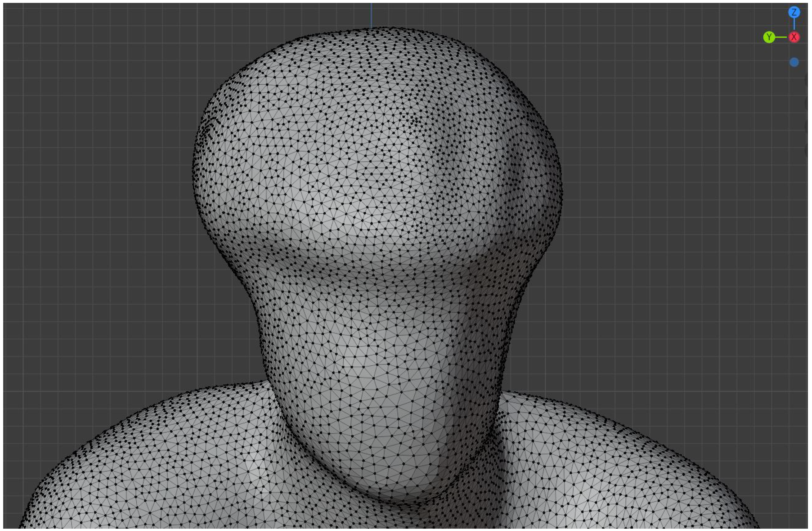Click the mesh at the center of the face
Viewport: 812px width, 531px height.
[372, 191]
